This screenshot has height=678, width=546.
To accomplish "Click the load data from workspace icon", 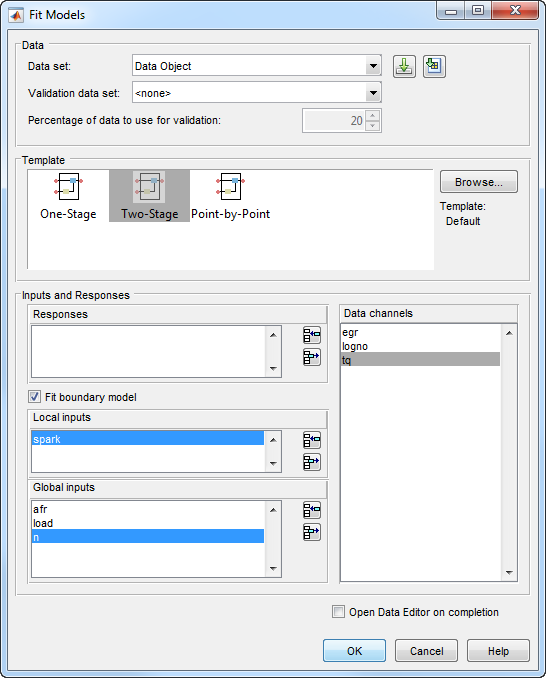I will click(x=434, y=67).
